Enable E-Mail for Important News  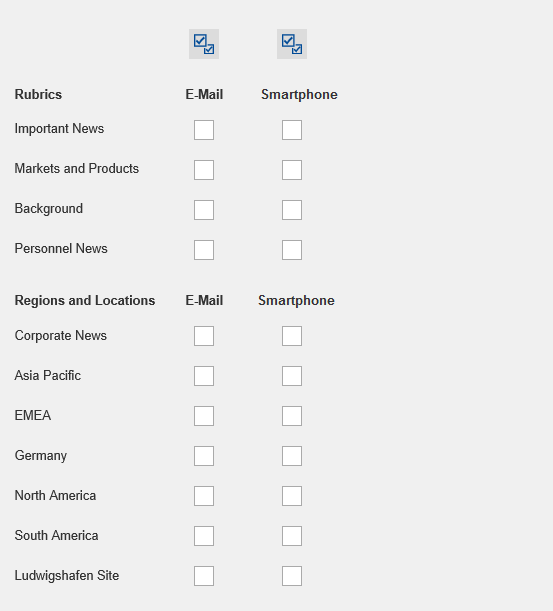coord(204,130)
